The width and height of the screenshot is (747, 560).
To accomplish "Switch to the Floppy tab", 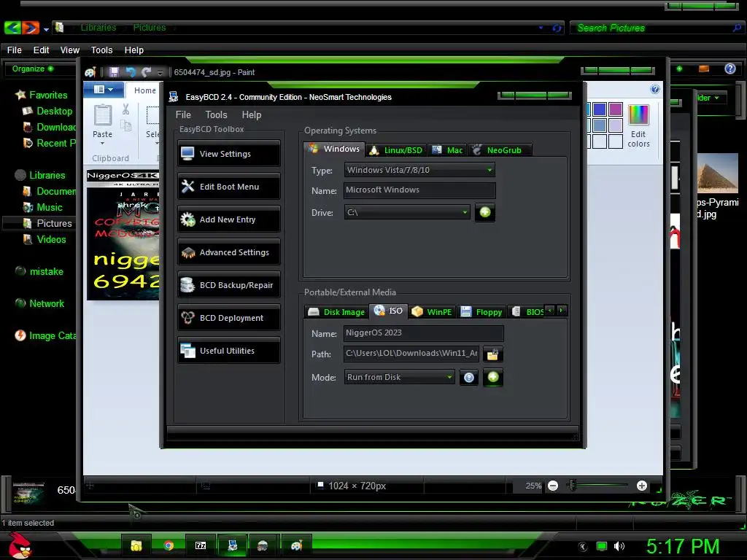I will tap(481, 312).
